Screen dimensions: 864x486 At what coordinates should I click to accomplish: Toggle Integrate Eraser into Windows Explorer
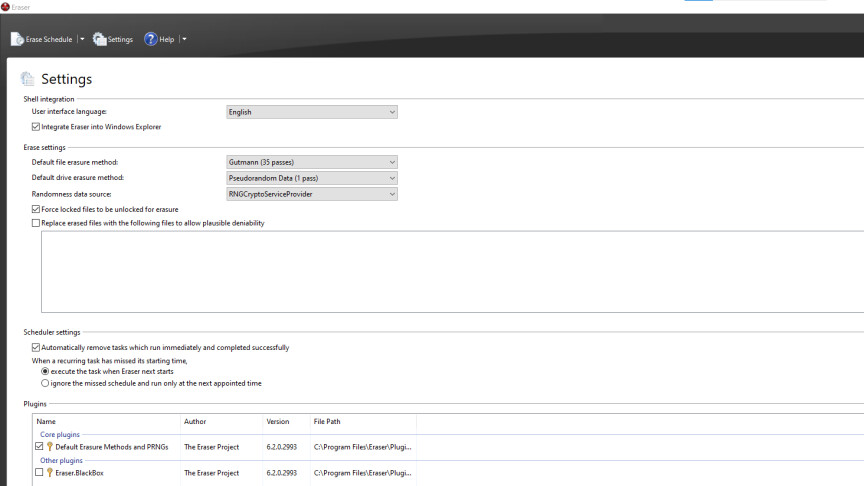click(36, 127)
